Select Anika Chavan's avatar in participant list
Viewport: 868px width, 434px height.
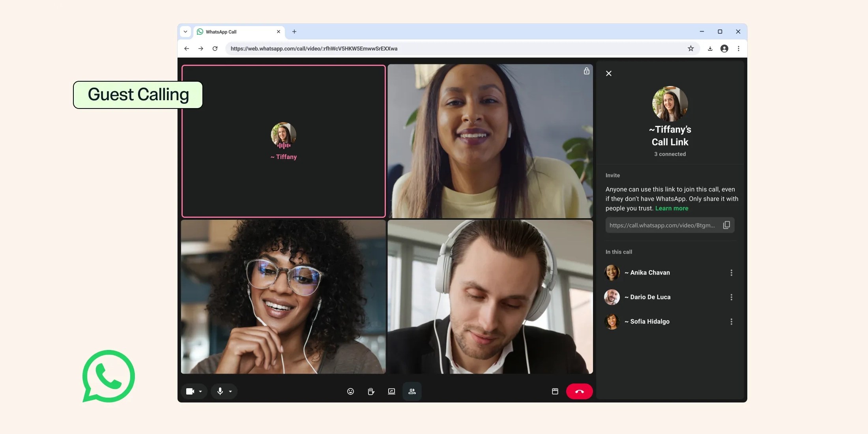point(612,273)
